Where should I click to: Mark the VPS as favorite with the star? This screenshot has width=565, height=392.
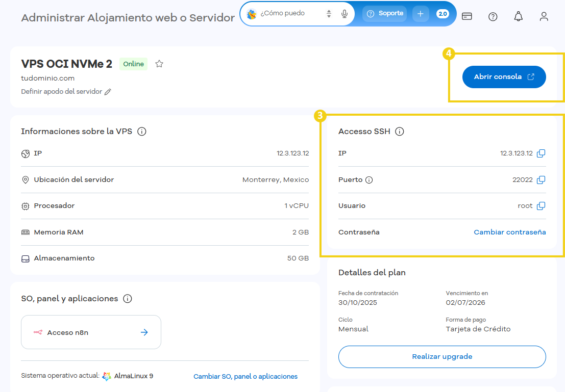coord(159,64)
